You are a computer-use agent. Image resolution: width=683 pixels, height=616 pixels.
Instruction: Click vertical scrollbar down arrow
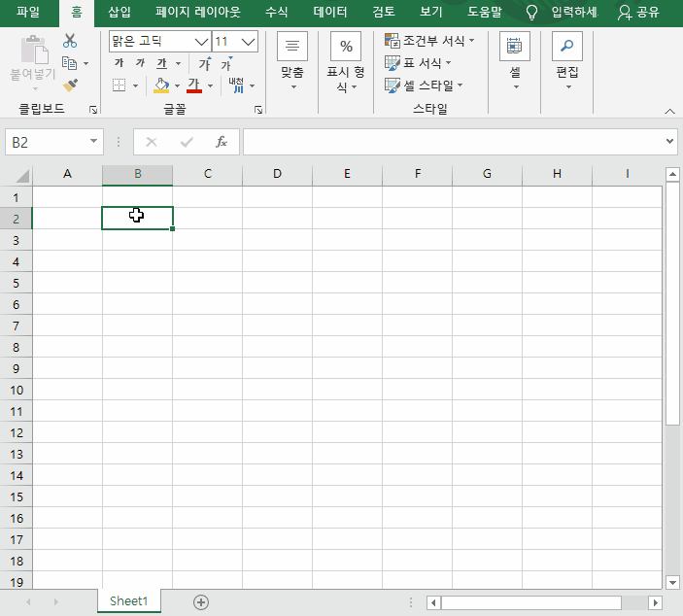(x=672, y=582)
